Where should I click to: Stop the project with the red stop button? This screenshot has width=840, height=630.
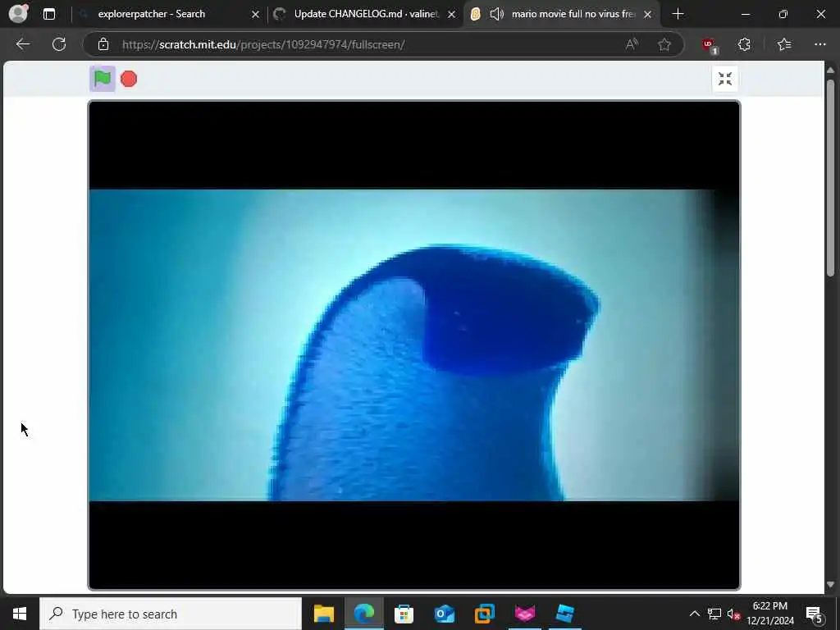pos(129,79)
